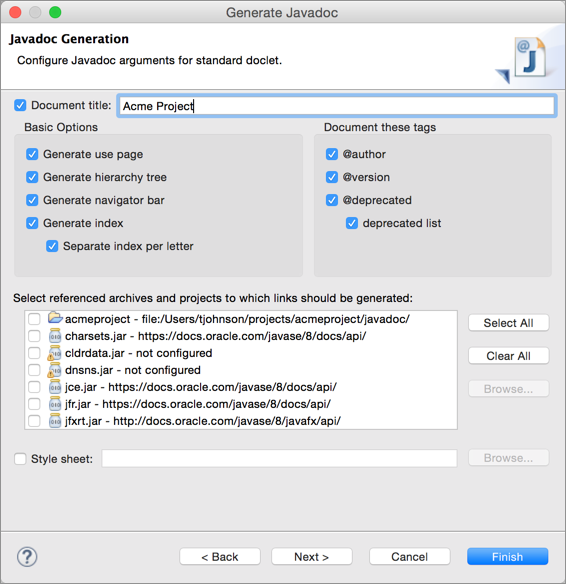The image size is (566, 584).
Task: Uncheck the Document title checkbox
Action: 20,105
